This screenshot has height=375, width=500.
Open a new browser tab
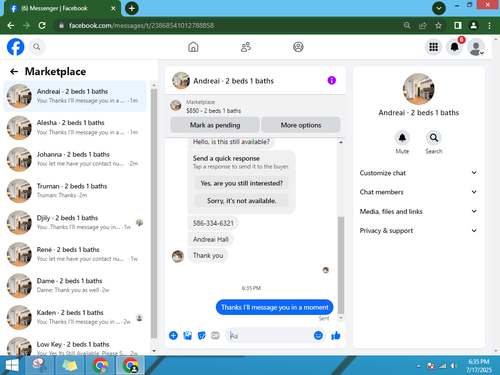tap(132, 8)
